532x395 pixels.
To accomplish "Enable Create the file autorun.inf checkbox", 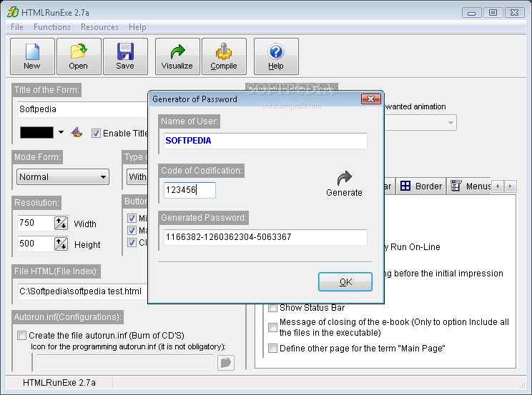I will click(x=21, y=335).
